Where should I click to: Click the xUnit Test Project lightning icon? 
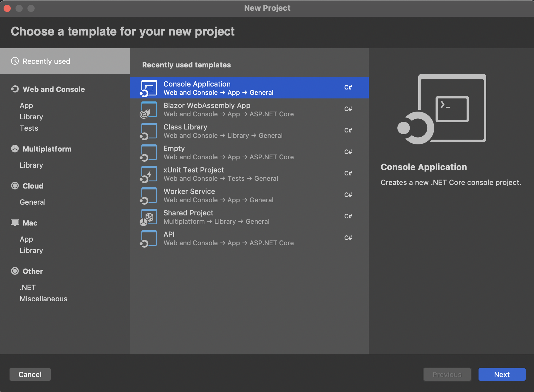(148, 174)
